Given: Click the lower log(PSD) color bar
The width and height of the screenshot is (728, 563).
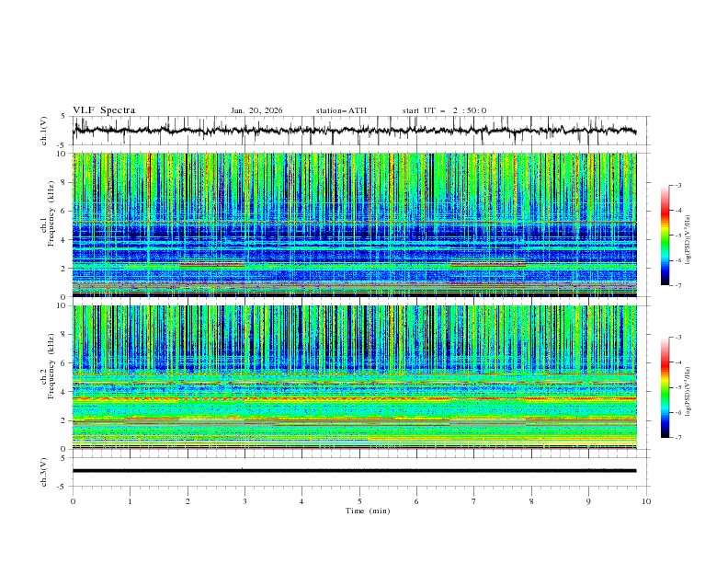Looking at the screenshot, I should point(665,387).
